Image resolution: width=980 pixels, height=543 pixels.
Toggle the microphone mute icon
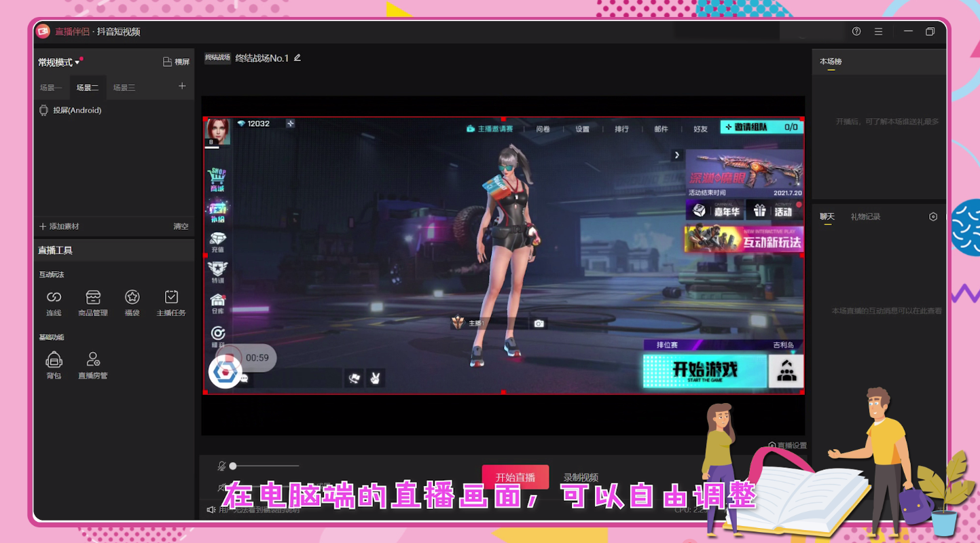click(221, 466)
